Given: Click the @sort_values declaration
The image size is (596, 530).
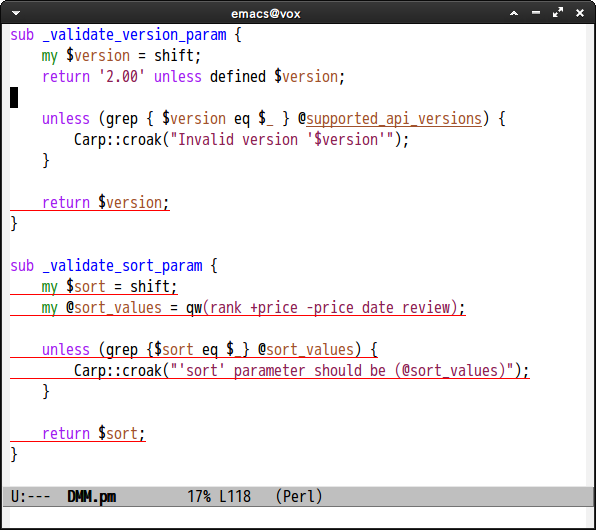Looking at the screenshot, I should tap(114, 308).
